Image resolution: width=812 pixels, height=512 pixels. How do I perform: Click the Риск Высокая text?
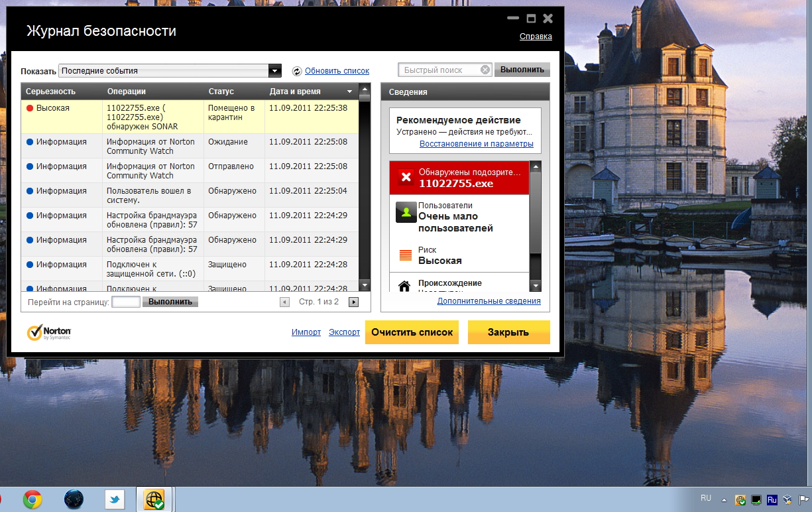440,256
